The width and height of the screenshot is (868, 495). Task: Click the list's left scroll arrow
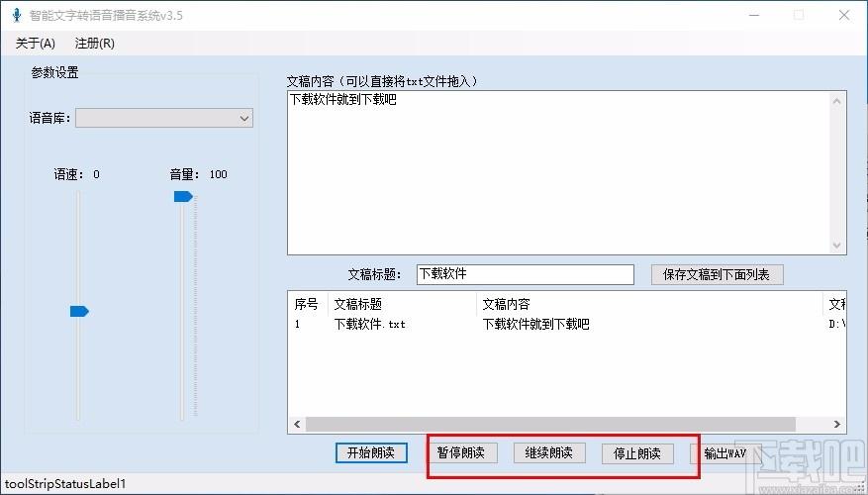(297, 424)
